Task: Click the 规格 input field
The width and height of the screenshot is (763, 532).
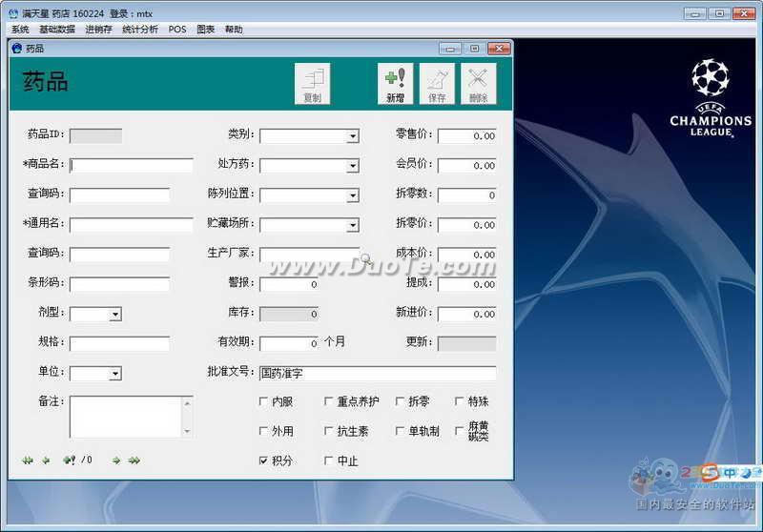Action: click(120, 344)
